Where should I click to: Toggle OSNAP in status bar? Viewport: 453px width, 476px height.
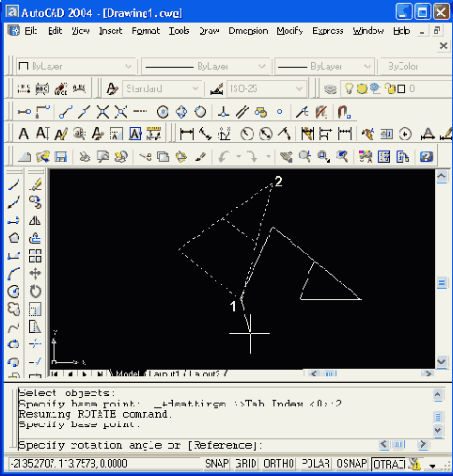pos(351,464)
